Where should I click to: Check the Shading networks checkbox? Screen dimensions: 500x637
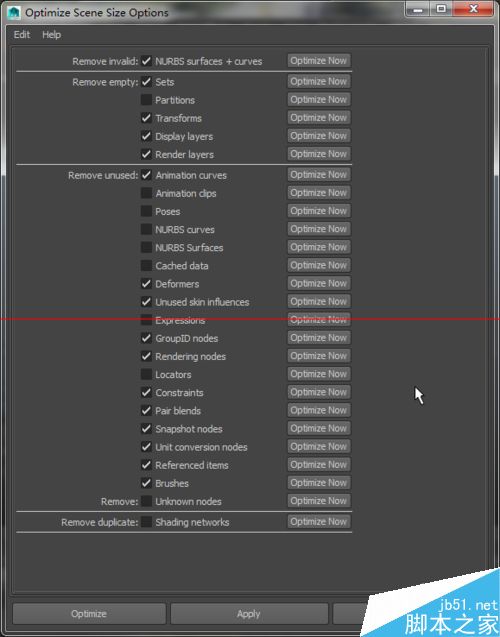point(146,522)
